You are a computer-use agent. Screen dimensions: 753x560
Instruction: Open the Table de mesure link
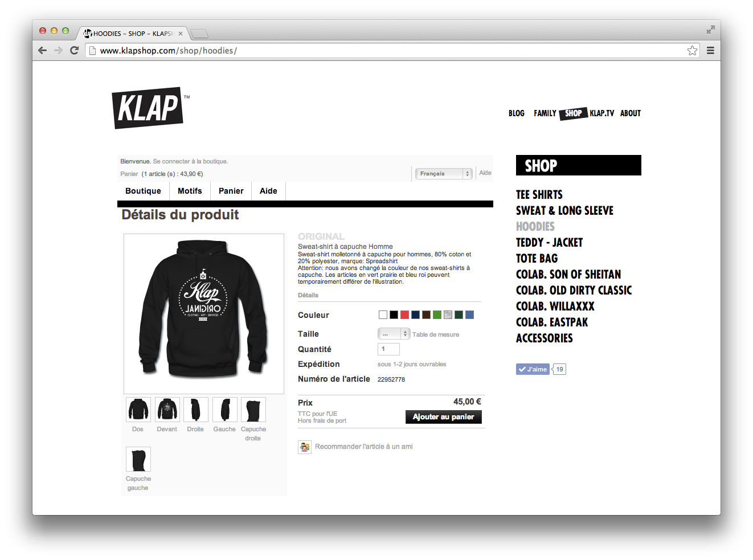pyautogui.click(x=436, y=334)
